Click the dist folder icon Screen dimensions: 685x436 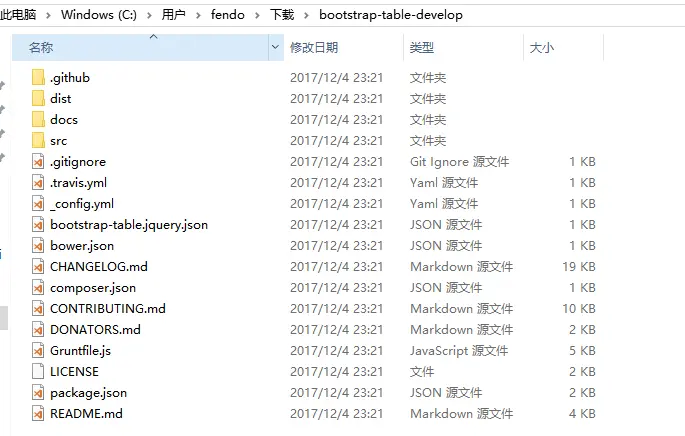coord(38,98)
